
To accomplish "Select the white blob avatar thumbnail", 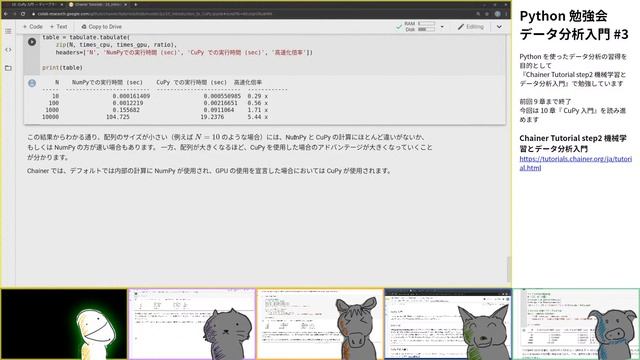I will click(64, 324).
